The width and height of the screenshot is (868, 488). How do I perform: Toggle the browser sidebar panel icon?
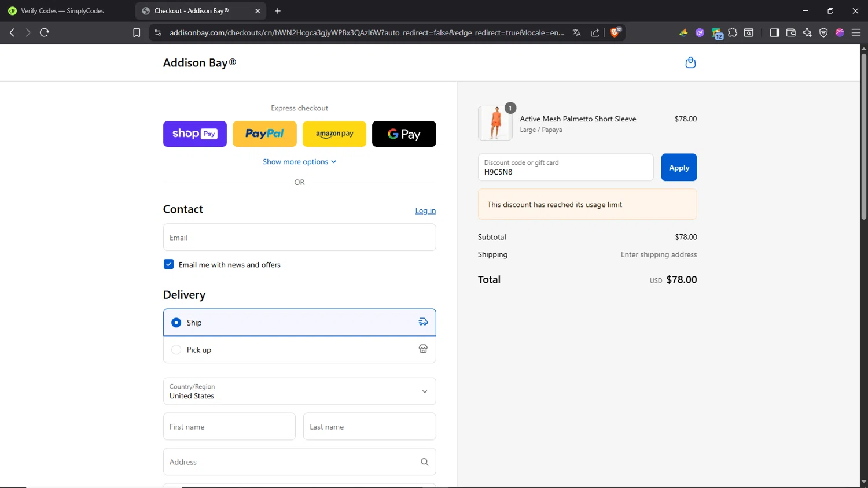[x=774, y=33]
